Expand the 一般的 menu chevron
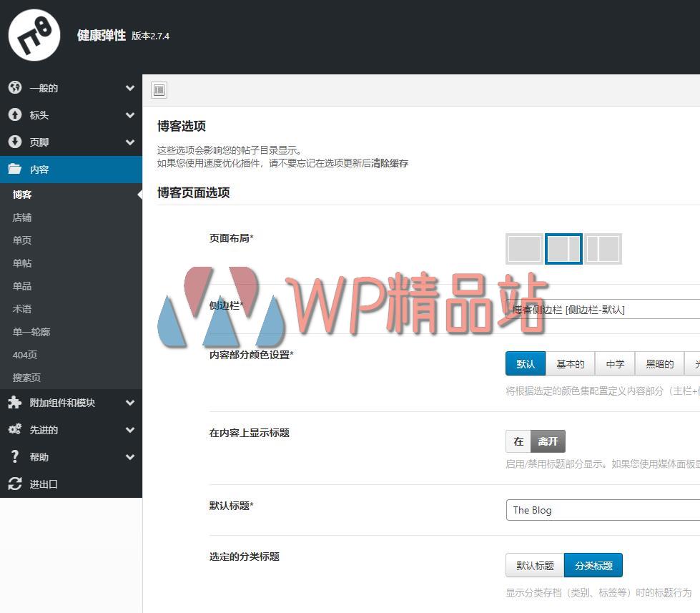This screenshot has width=700, height=613. pos(129,87)
